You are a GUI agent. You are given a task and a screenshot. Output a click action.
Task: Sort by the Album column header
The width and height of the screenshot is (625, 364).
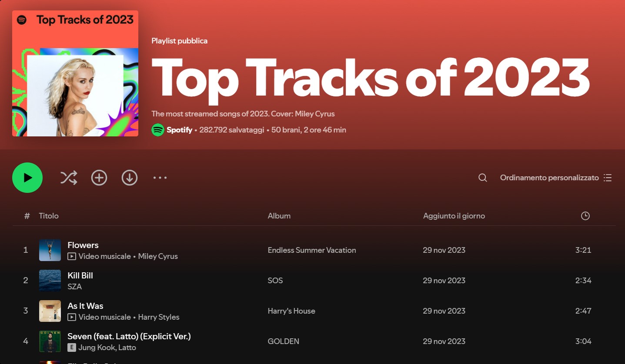[x=279, y=216]
